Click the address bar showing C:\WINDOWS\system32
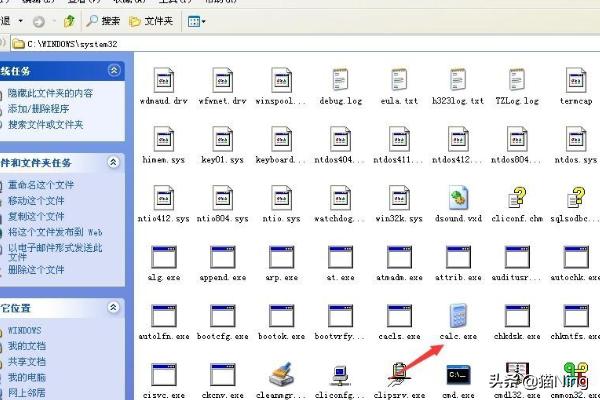Screen dimensions: 600x400 [305, 44]
